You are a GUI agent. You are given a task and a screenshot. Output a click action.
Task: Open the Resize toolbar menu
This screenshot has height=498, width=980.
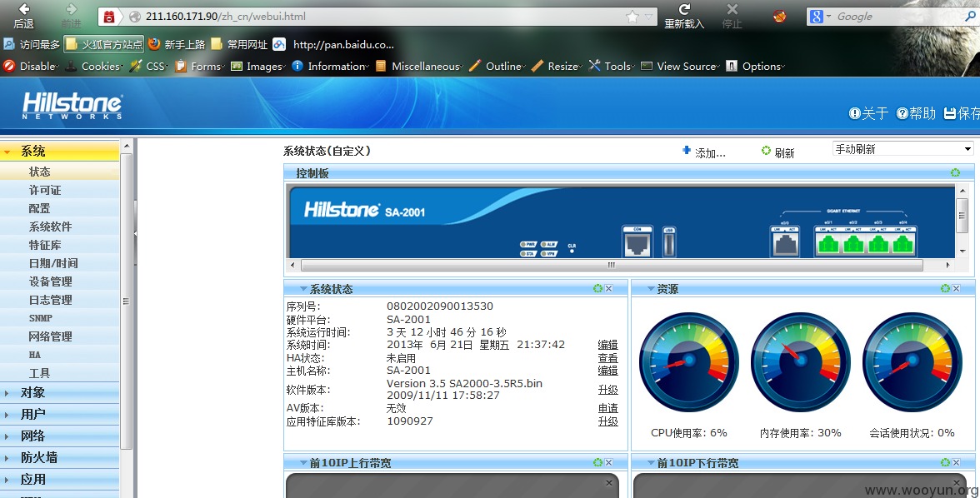[x=557, y=67]
